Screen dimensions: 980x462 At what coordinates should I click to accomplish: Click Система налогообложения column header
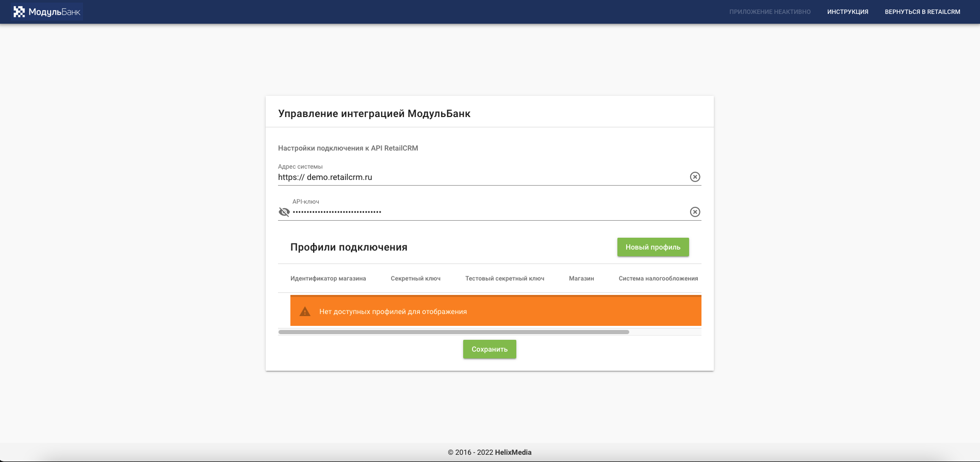(x=659, y=278)
